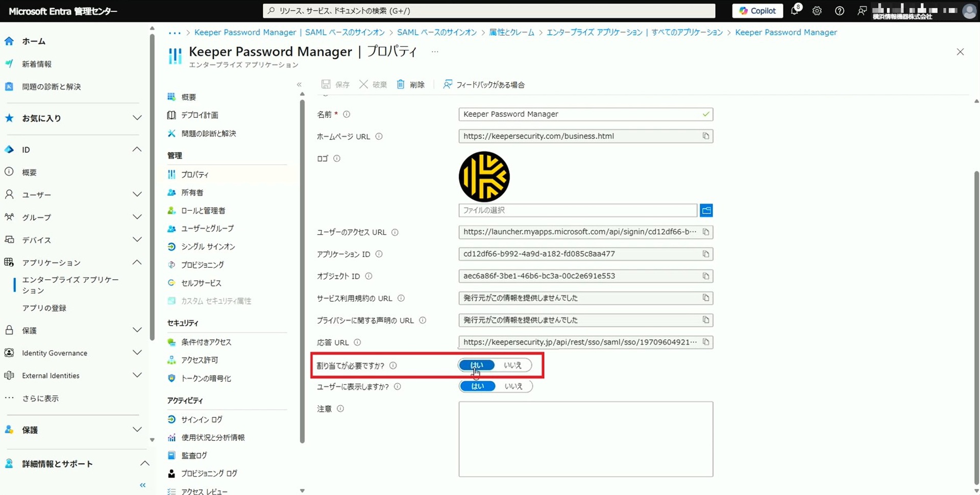
Task: Click the logo file browse icon
Action: click(706, 210)
